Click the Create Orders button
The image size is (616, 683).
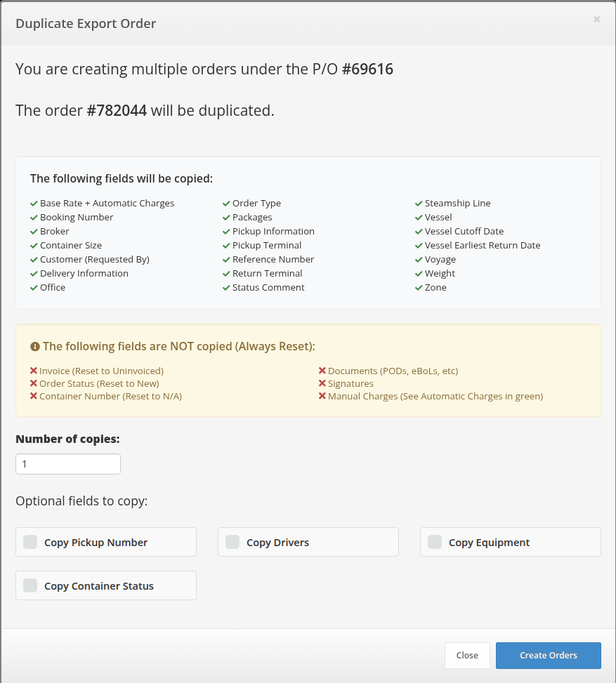pyautogui.click(x=548, y=655)
